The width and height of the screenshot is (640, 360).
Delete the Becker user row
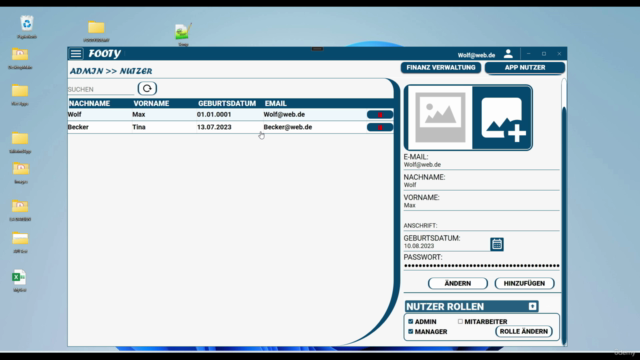coord(380,127)
